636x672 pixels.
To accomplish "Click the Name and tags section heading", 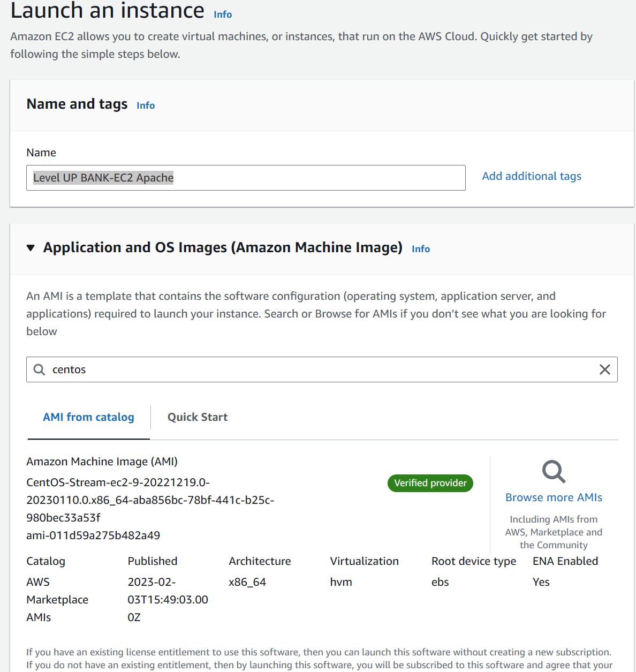I will coord(77,104).
